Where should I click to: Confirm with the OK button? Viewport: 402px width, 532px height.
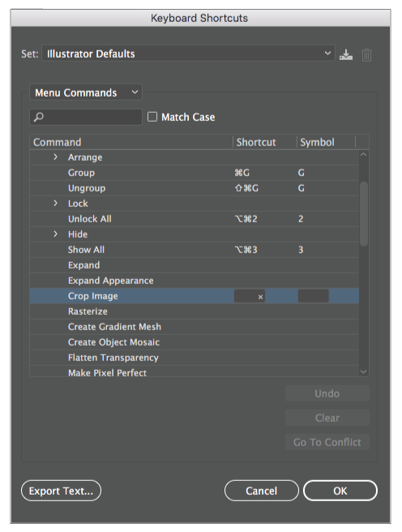point(340,491)
